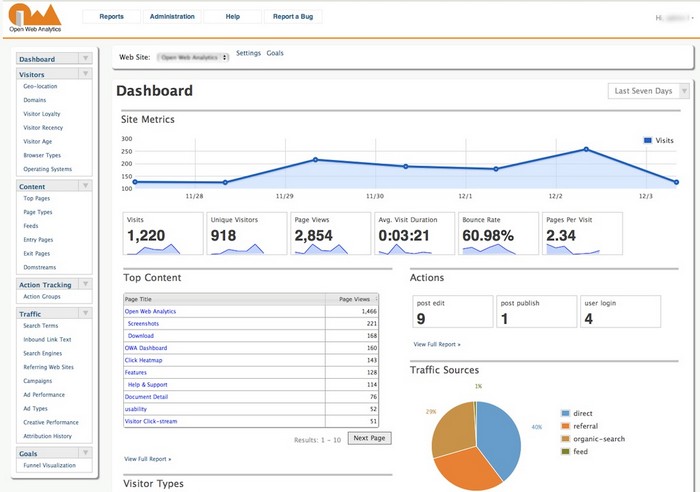Open Page Types report
Viewport: 700px width, 492px height.
pos(38,212)
